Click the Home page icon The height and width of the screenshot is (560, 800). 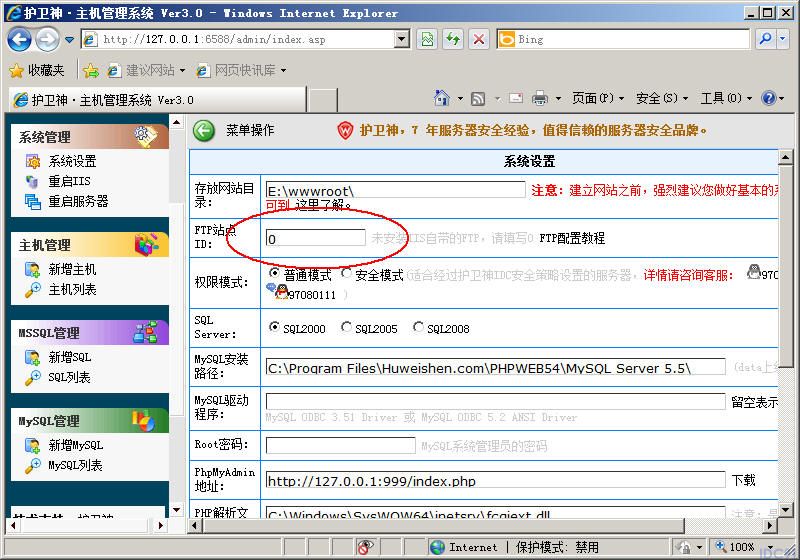tap(442, 97)
